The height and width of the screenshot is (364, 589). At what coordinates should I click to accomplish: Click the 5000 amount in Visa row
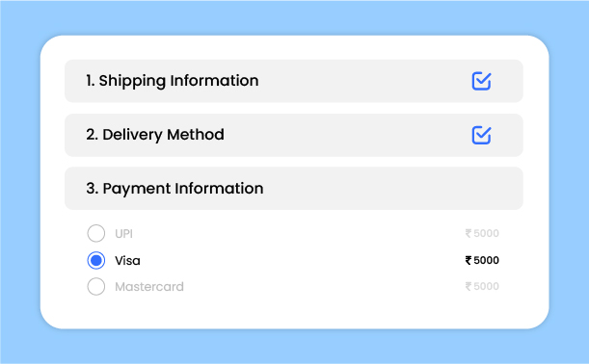486,260
